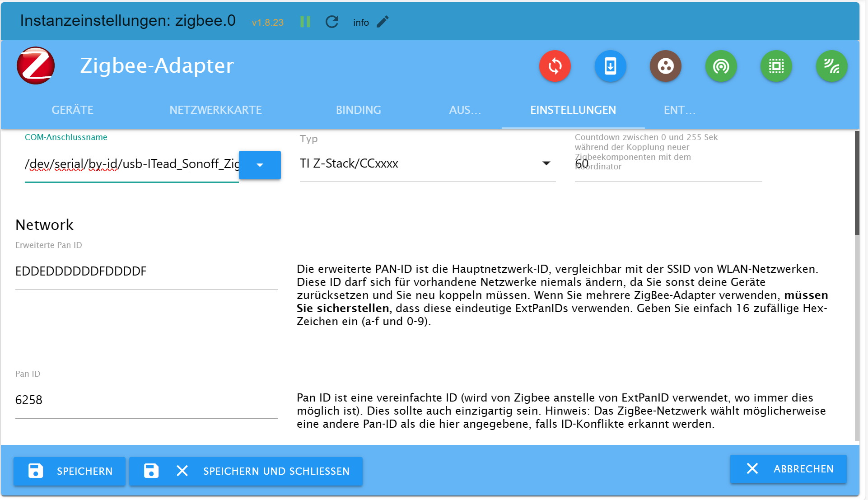Open the truncated ENT… tab

(x=679, y=110)
